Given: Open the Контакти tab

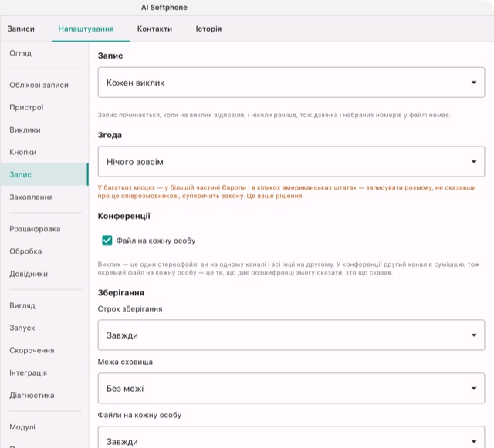Looking at the screenshot, I should pos(154,29).
